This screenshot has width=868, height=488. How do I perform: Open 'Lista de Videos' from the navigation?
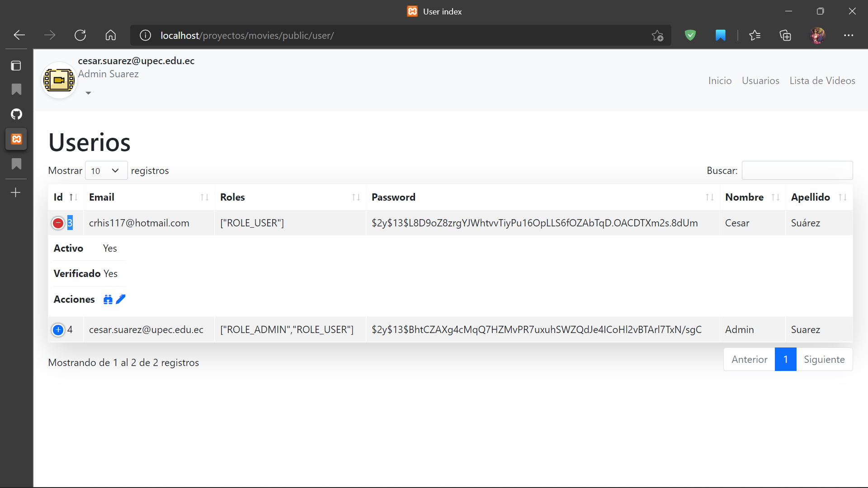point(822,80)
